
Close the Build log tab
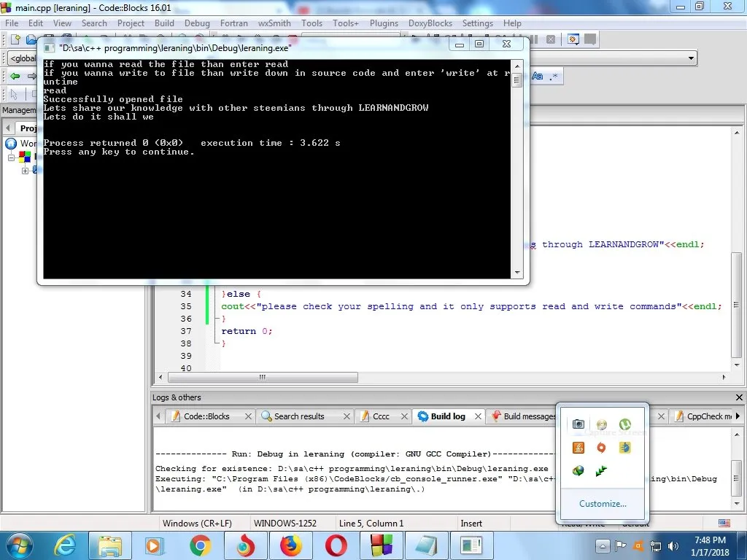tap(478, 416)
